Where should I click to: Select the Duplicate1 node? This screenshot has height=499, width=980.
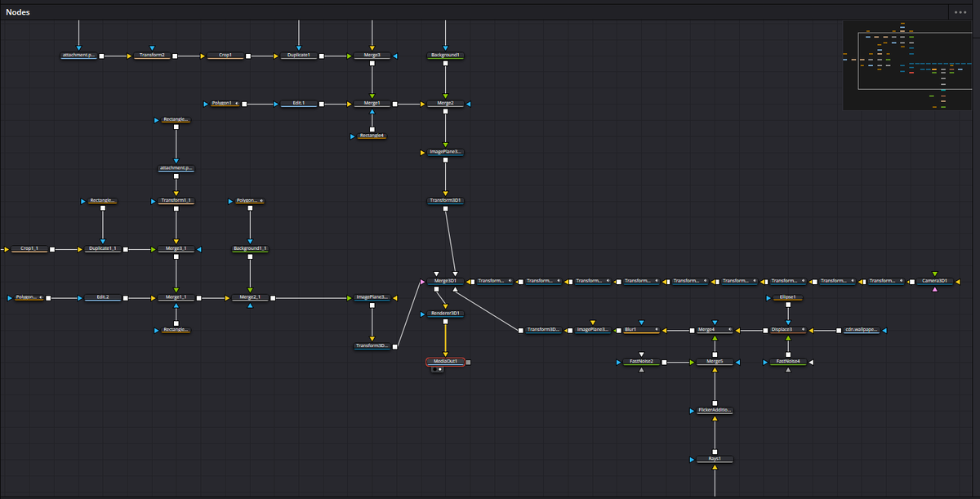click(298, 56)
